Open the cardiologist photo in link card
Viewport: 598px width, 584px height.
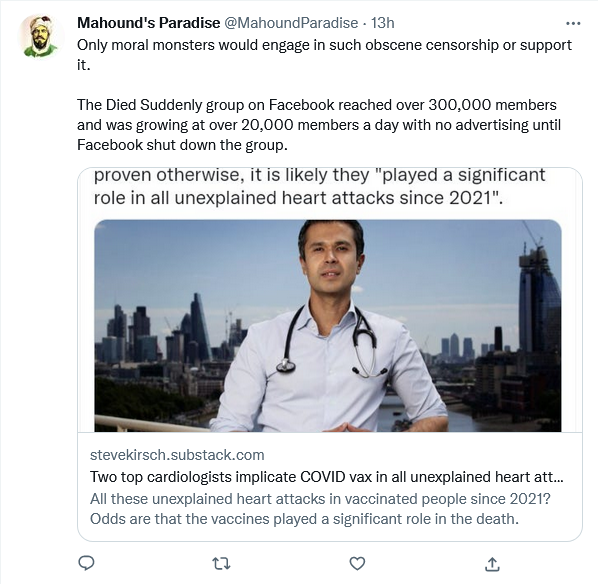click(x=328, y=325)
